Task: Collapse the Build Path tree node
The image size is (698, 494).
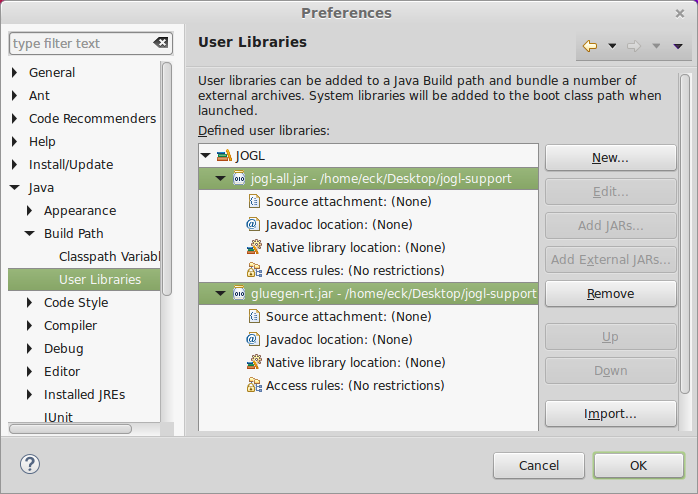Action: click(x=30, y=234)
